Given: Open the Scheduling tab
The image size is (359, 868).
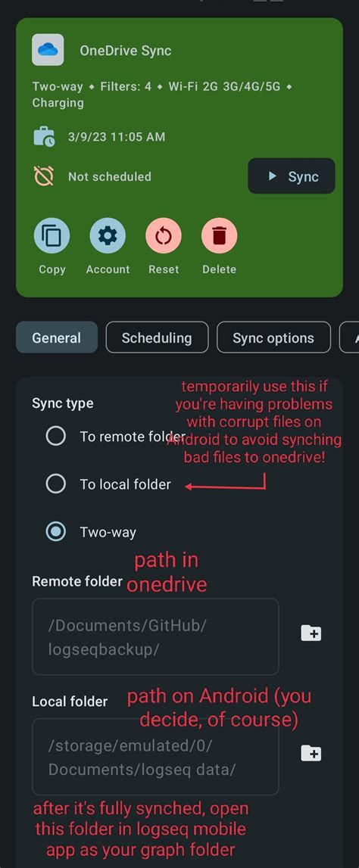Looking at the screenshot, I should tap(157, 338).
